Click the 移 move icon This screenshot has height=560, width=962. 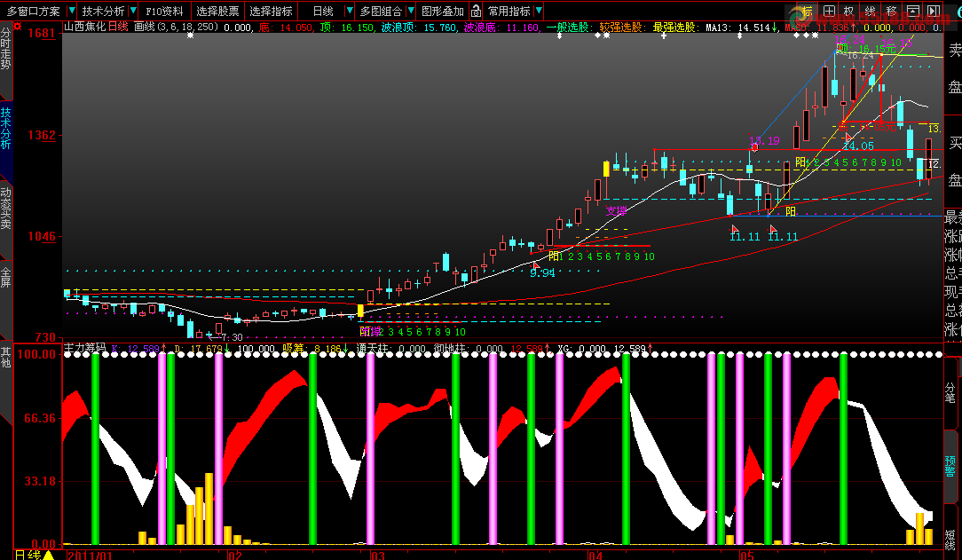point(891,11)
